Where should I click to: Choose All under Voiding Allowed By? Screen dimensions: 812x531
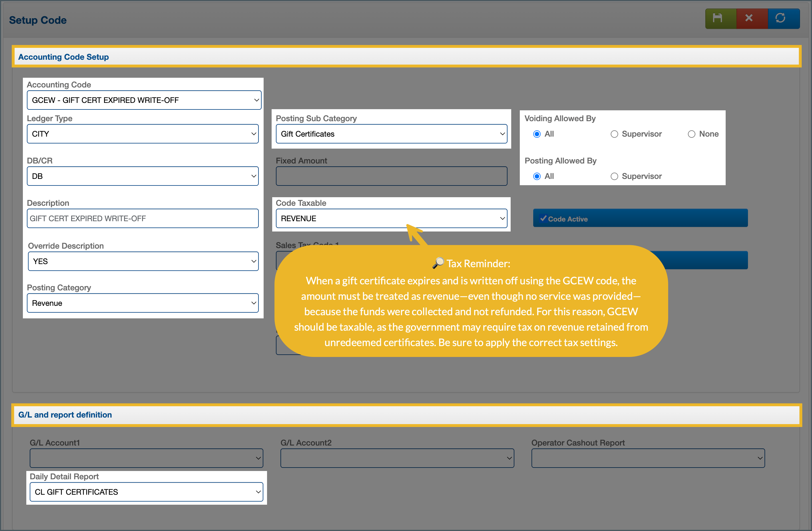pyautogui.click(x=537, y=134)
